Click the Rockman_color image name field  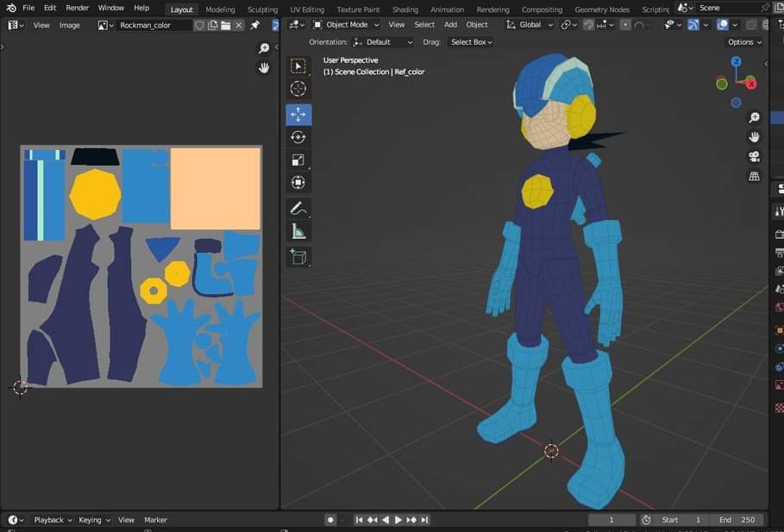point(154,25)
